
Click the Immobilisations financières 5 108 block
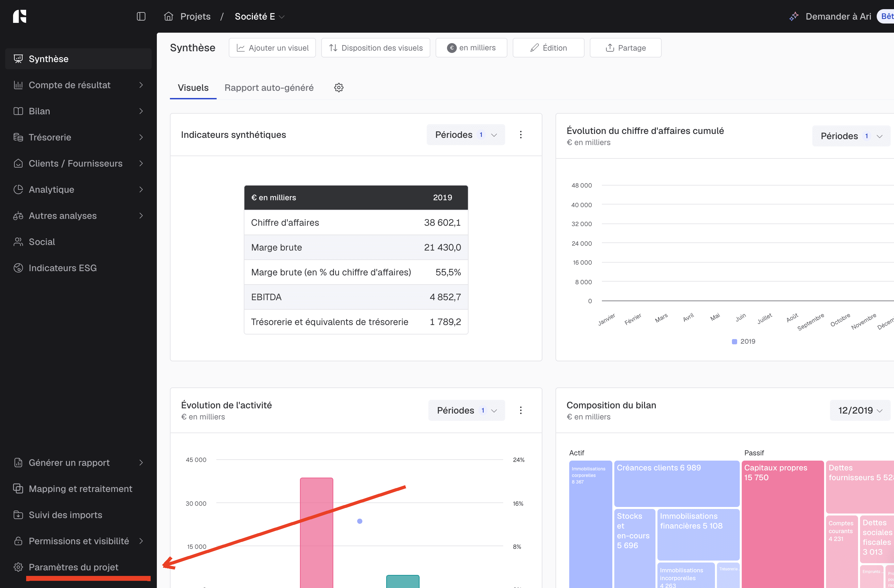click(x=698, y=534)
